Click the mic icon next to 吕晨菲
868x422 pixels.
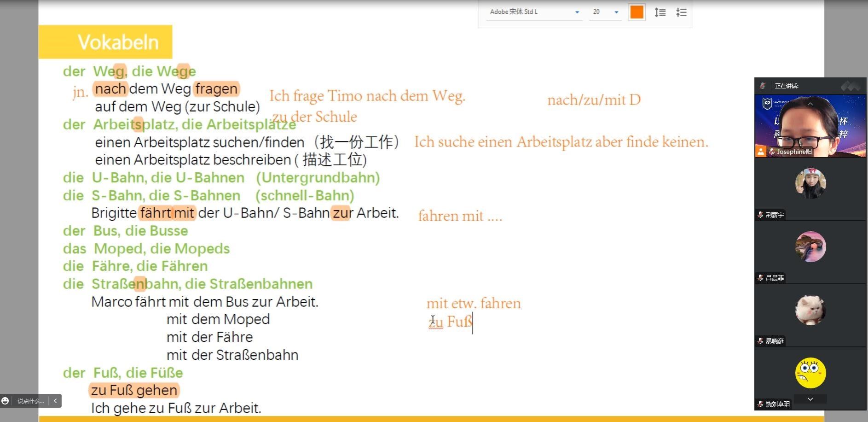coord(760,278)
